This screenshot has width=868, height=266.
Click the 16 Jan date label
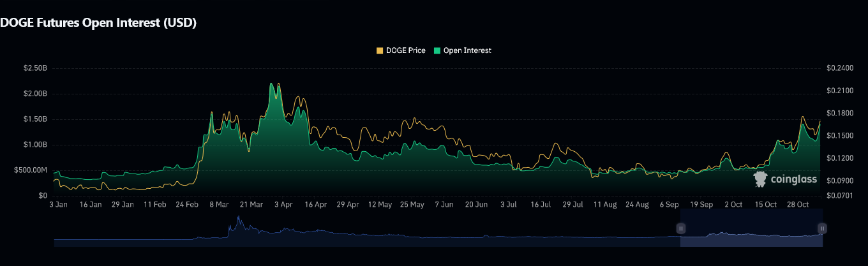point(90,205)
